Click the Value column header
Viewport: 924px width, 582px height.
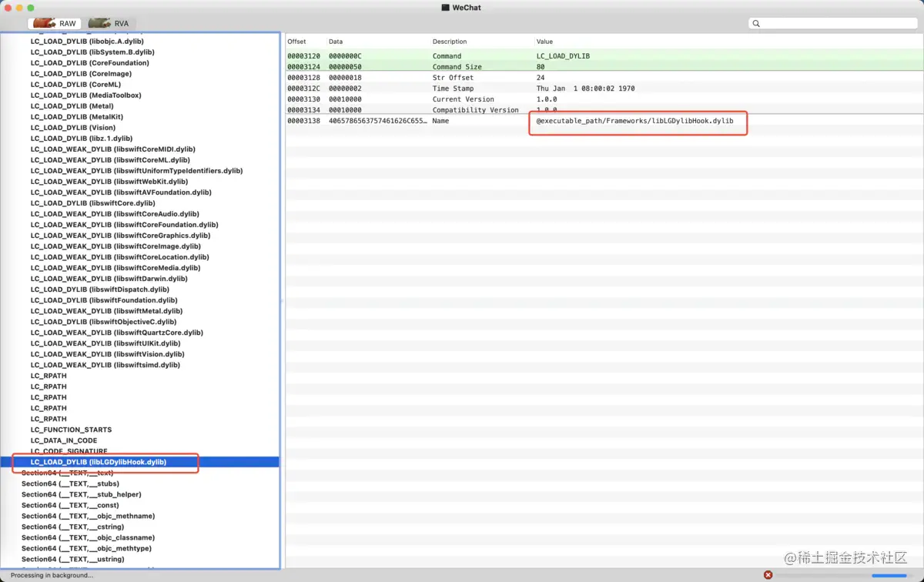click(544, 42)
